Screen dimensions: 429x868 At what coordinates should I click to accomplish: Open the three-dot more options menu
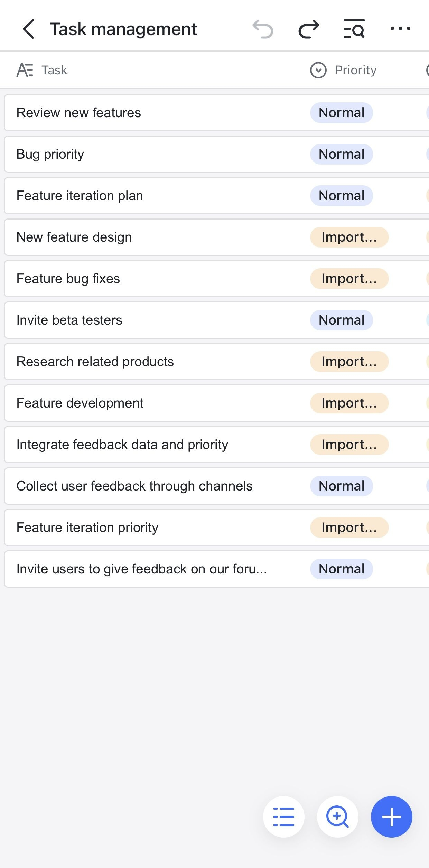(x=400, y=29)
